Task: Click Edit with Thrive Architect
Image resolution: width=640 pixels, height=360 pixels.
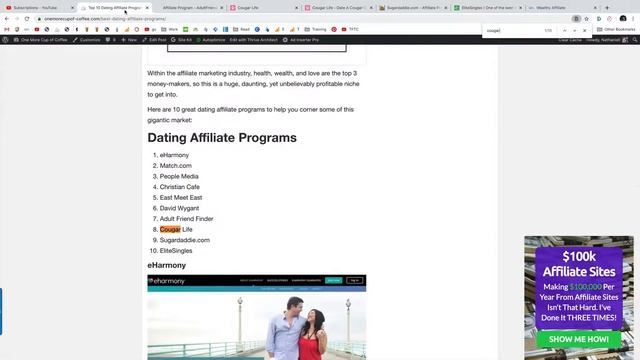Action: click(x=253, y=40)
